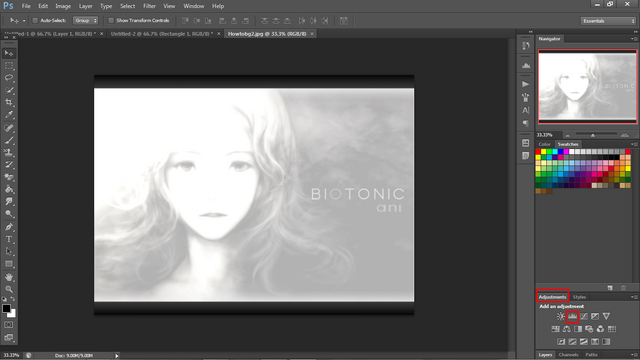Switch to the Untitled-2 document tab
The height and width of the screenshot is (360, 640).
(162, 34)
